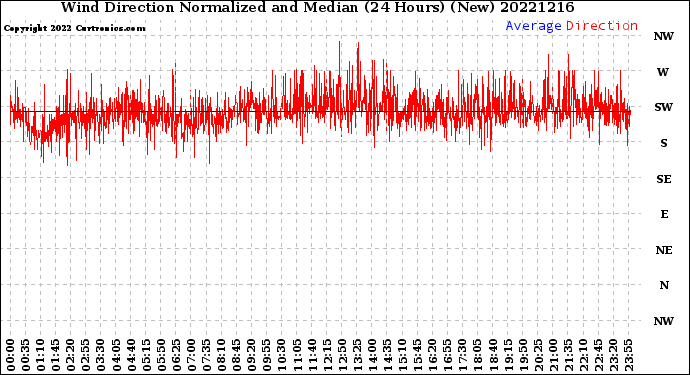The width and height of the screenshot is (690, 375).
Task: Click the '05:50' time axis label
Action: click(x=161, y=355)
